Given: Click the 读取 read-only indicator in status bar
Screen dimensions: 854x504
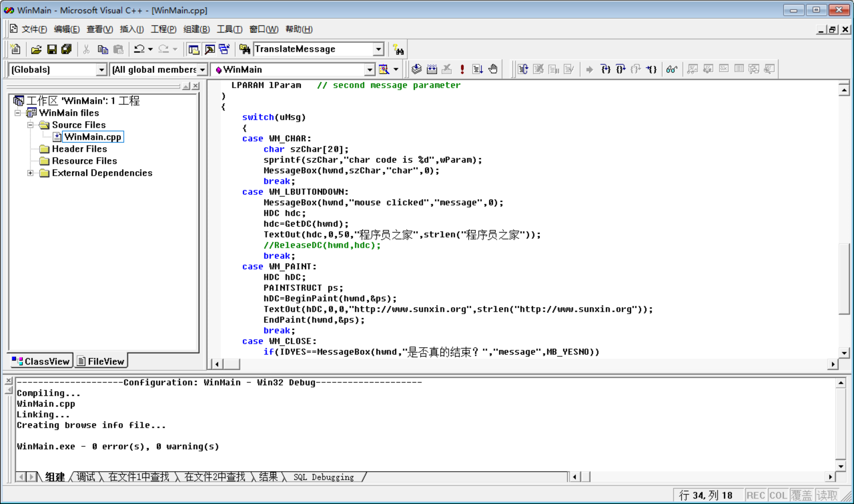Looking at the screenshot, I should coord(827,495).
